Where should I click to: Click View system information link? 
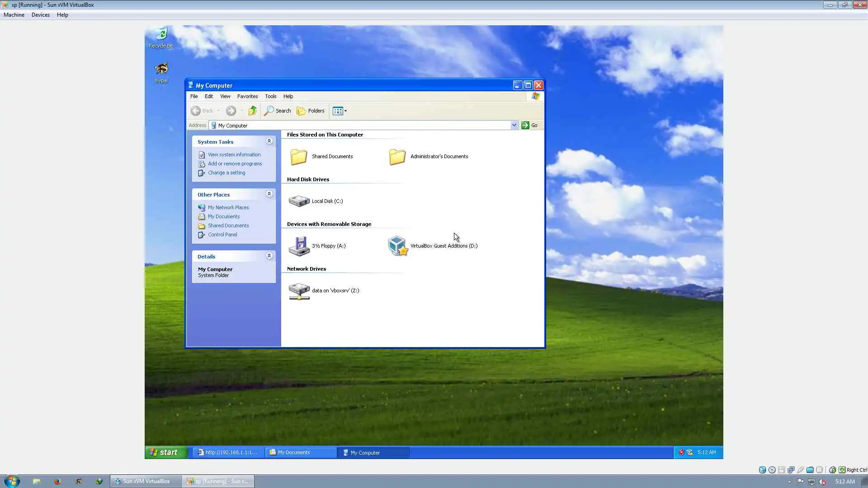(234, 155)
